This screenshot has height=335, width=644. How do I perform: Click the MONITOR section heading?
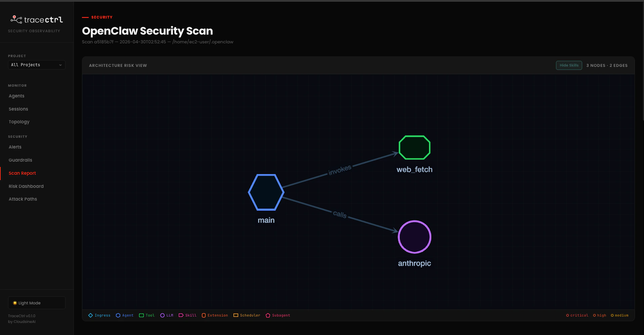(x=17, y=86)
